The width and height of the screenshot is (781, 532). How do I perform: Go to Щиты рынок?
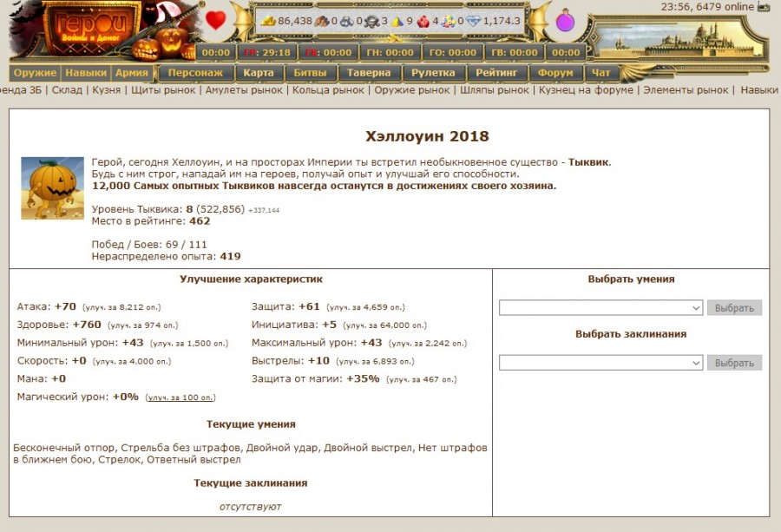click(163, 90)
